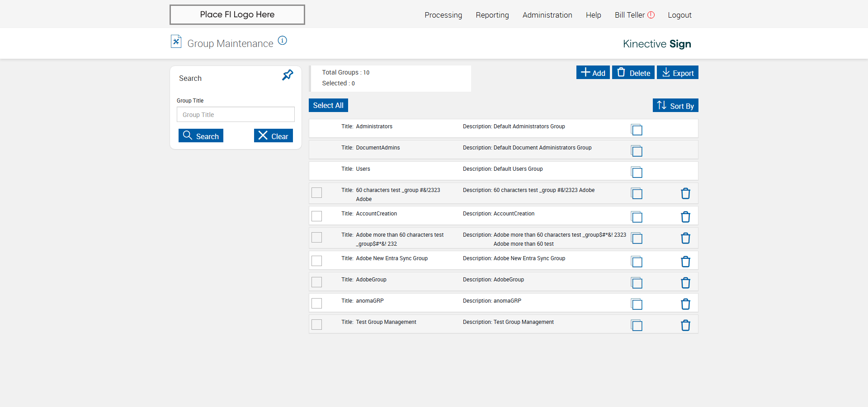The height and width of the screenshot is (407, 868).
Task: Check the AccountCreation group checkbox
Action: [x=317, y=216]
